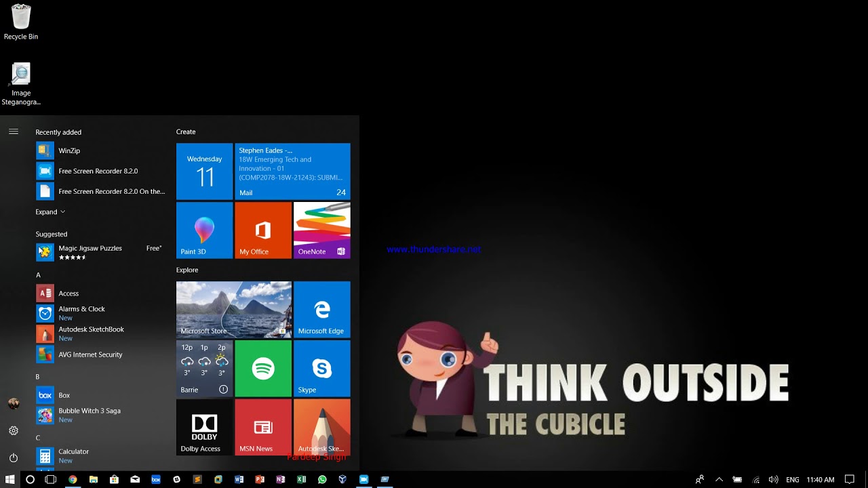
Task: Open WinZip from Recently added
Action: point(68,150)
